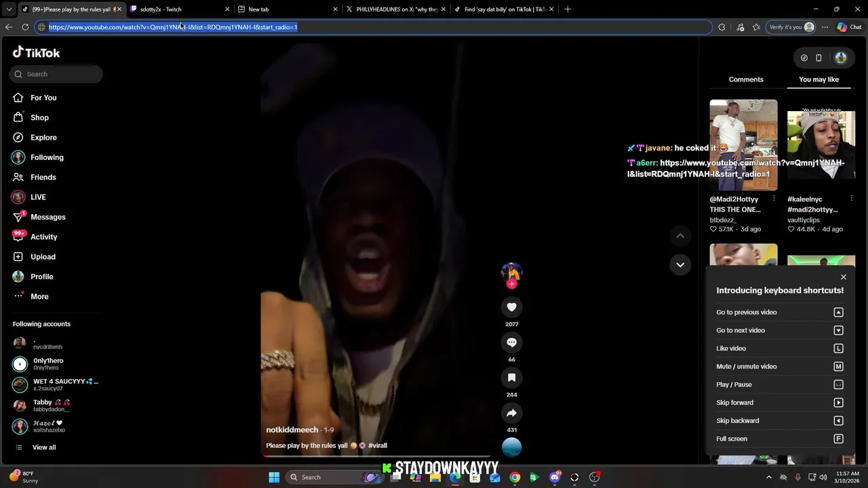This screenshot has width=868, height=488.
Task: Open new browser tab with plus
Action: [x=568, y=9]
